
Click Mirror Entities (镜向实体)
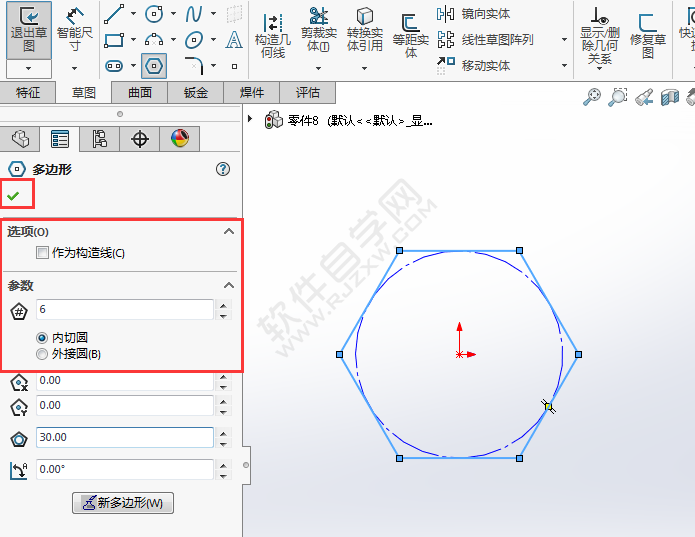tap(473, 14)
